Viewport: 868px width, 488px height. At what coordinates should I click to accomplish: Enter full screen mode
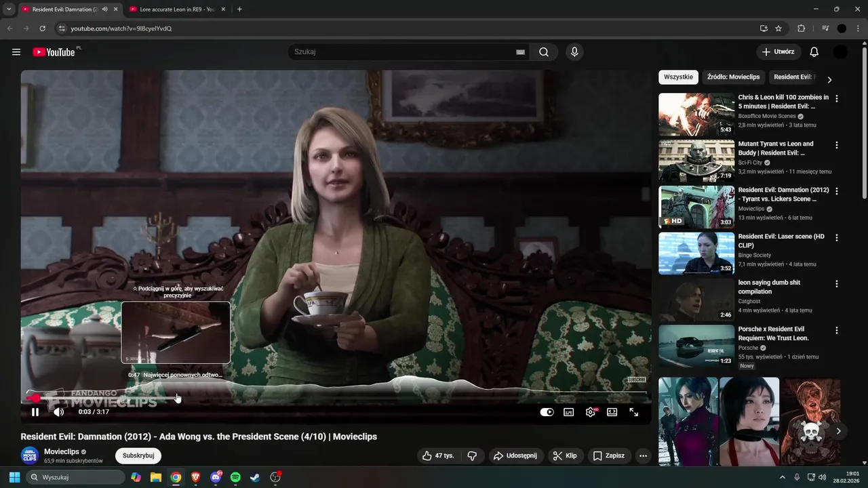click(x=634, y=412)
